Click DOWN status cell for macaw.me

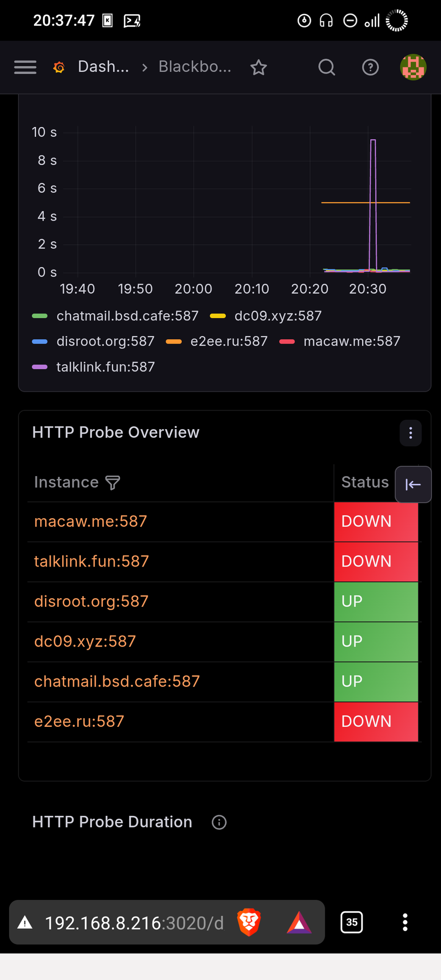pyautogui.click(x=376, y=522)
